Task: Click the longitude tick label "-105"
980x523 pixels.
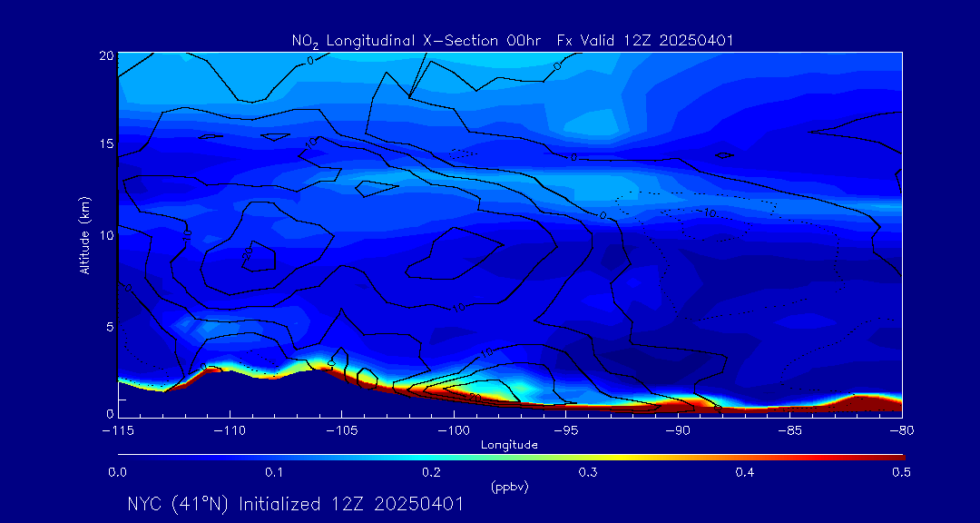Action: (x=342, y=431)
